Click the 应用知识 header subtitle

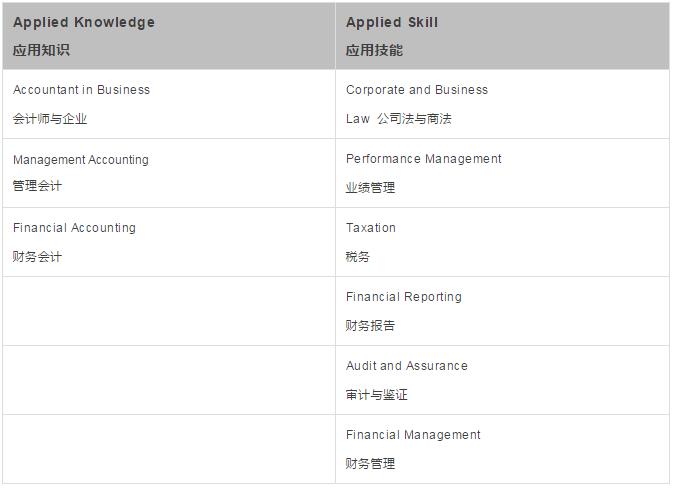[41, 50]
